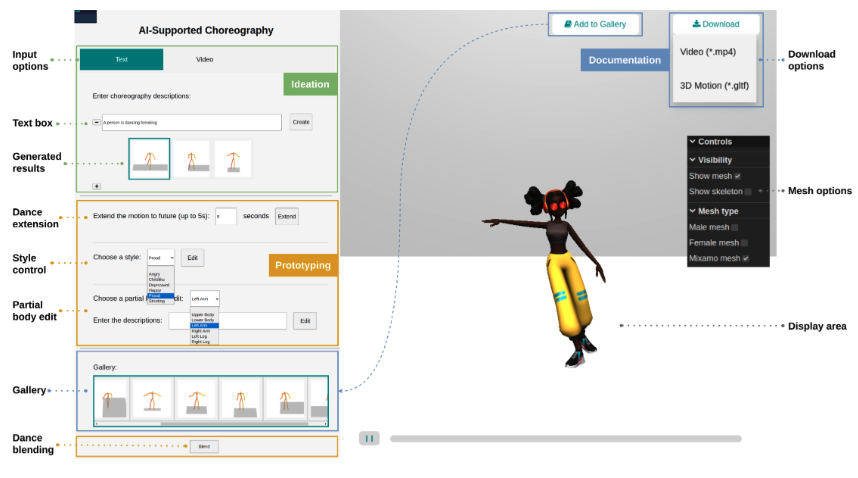Enable the Female mesh checkbox
Viewport: 858px width, 478px height.
(744, 243)
